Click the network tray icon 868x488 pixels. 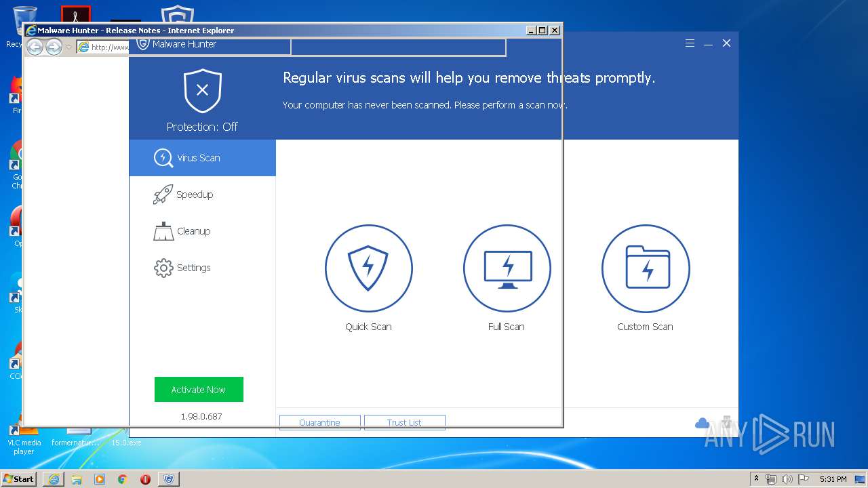[771, 479]
